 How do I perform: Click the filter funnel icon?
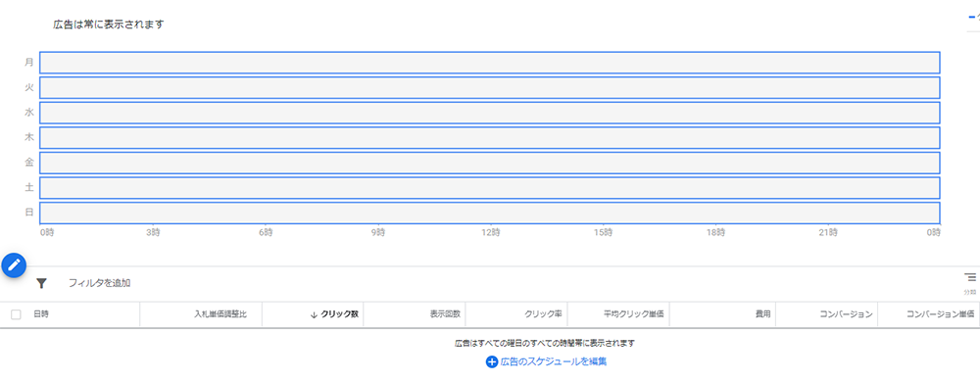41,283
